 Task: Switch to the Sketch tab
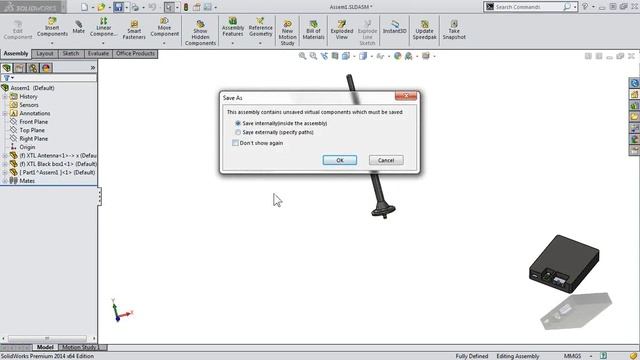[x=71, y=53]
